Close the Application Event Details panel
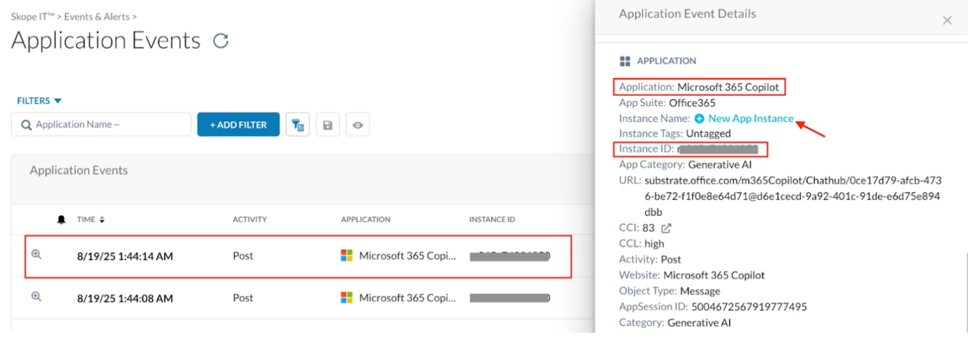Viewport: 980px width, 339px height. click(947, 21)
